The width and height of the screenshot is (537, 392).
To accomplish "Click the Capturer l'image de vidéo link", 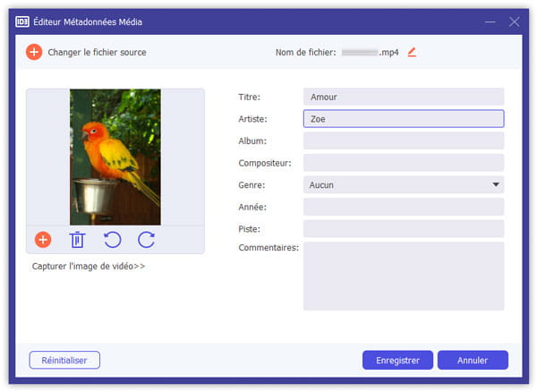I will (89, 267).
